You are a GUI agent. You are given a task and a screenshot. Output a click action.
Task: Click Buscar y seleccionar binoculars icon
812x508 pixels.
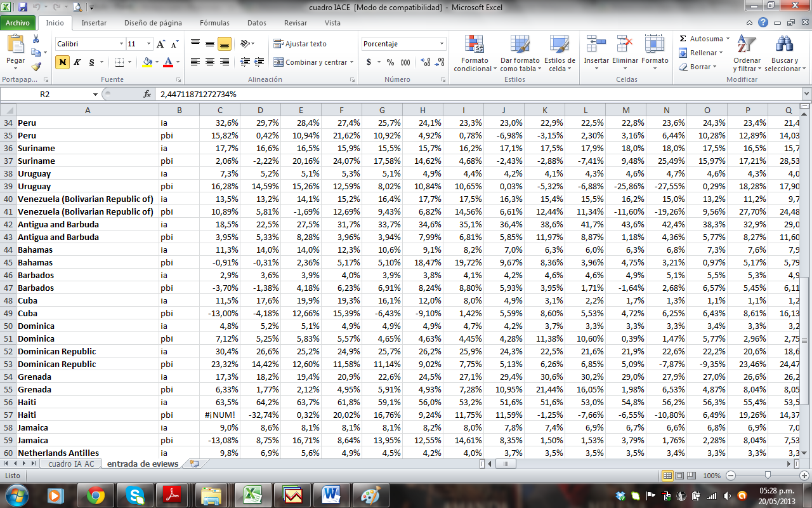[x=785, y=44]
